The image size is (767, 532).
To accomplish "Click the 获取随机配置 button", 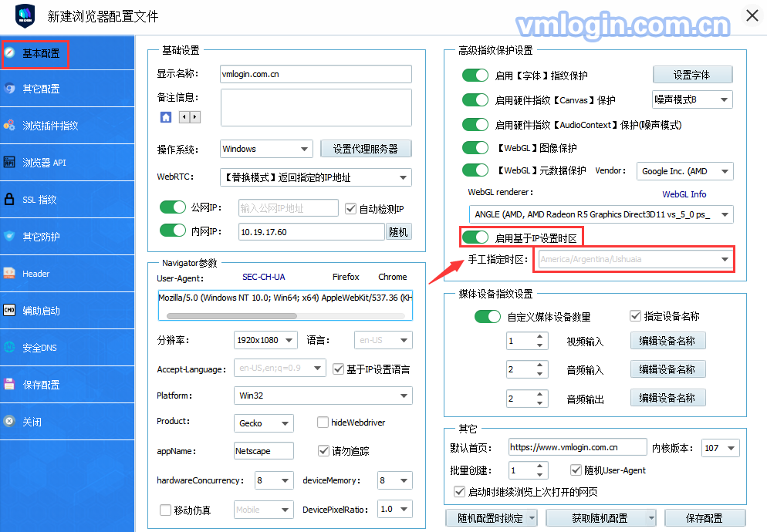I will click(x=600, y=518).
